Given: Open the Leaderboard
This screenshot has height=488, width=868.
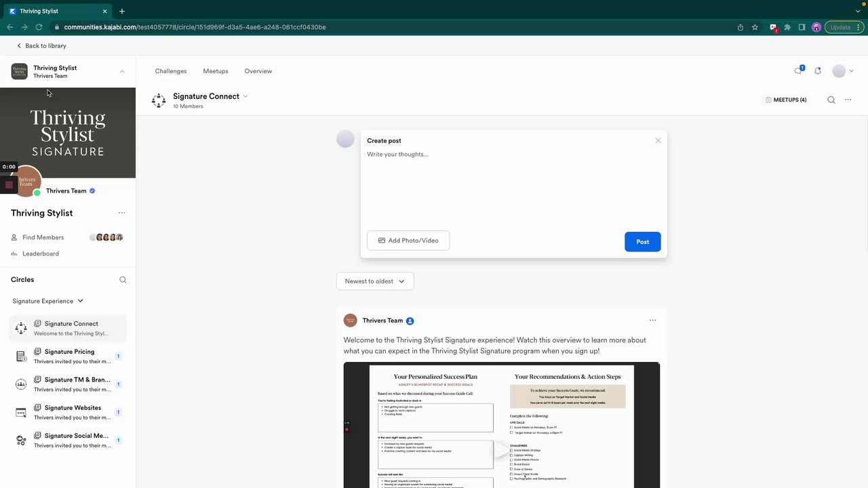Looking at the screenshot, I should coord(41,253).
